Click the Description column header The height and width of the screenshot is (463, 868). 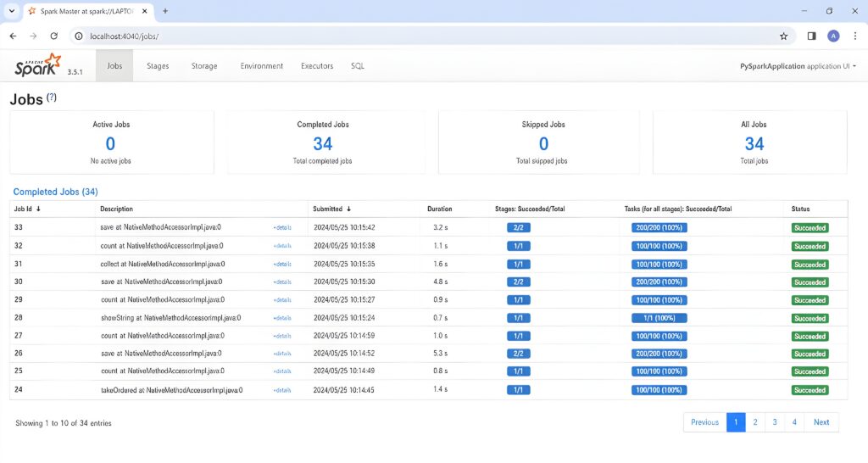[x=116, y=209]
